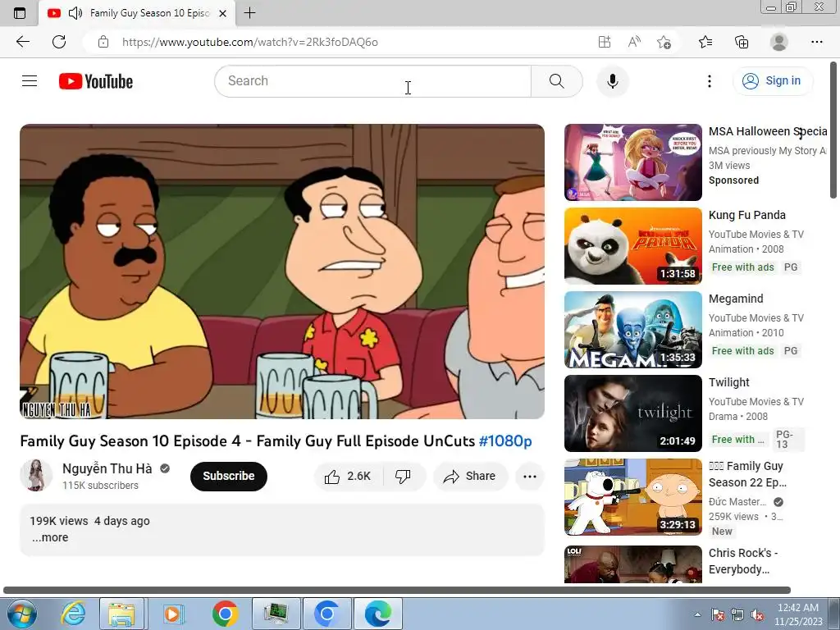Screen dimensions: 840x630
Task: Open Family Guy Season 22 thumbnail
Action: [633, 496]
